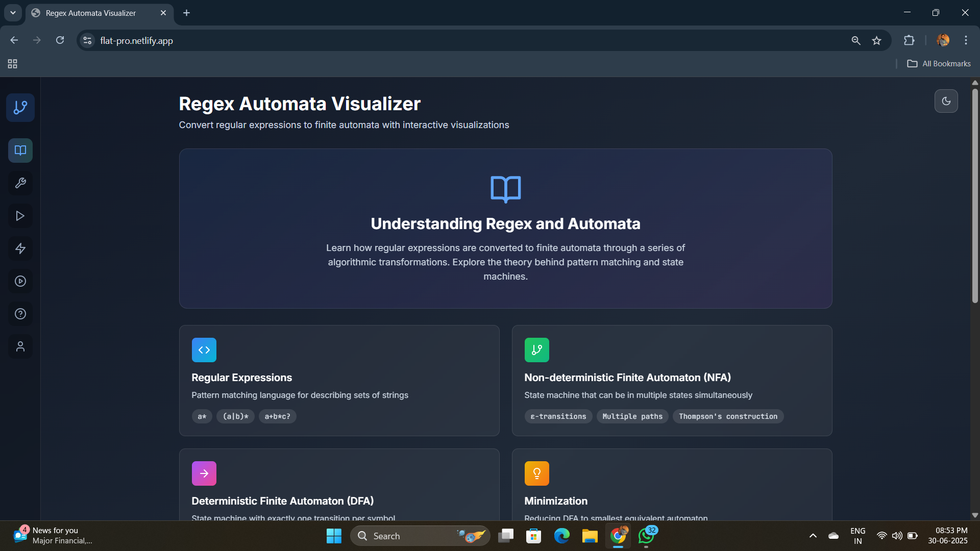Select the wrench tool sidebar icon
Screen dimensions: 980x551
click(20, 183)
